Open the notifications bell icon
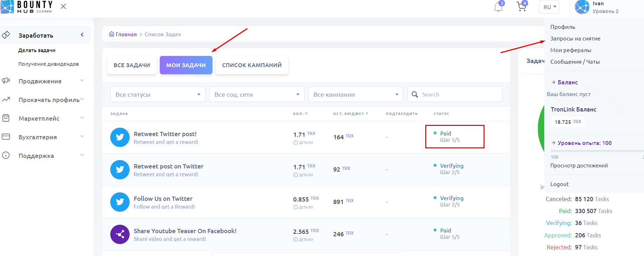This screenshot has width=644, height=256. click(x=498, y=7)
